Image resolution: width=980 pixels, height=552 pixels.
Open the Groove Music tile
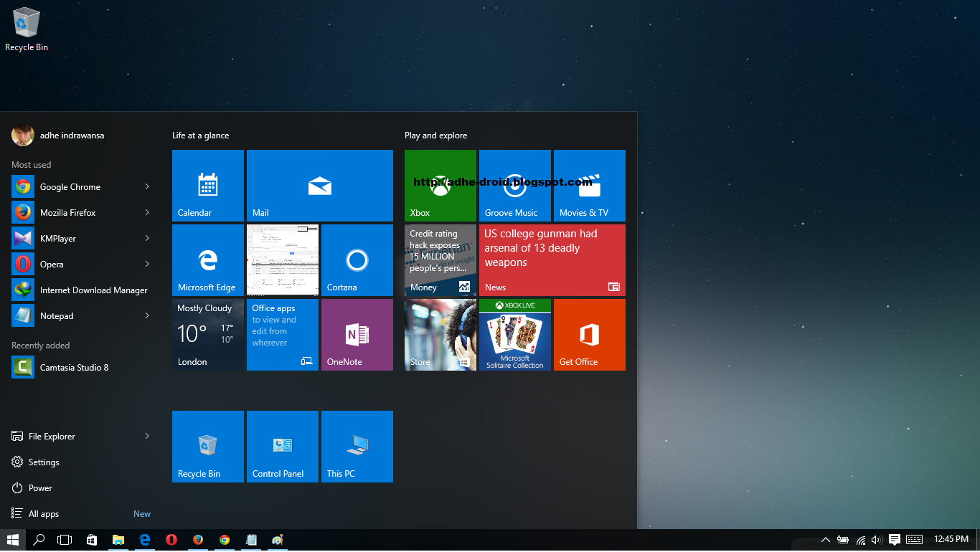515,186
